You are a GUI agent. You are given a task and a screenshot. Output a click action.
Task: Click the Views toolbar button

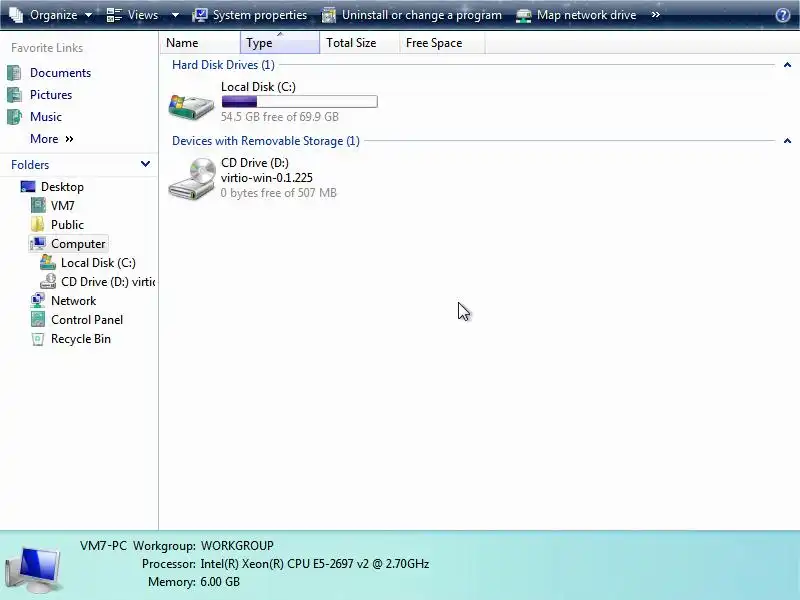pyautogui.click(x=132, y=15)
